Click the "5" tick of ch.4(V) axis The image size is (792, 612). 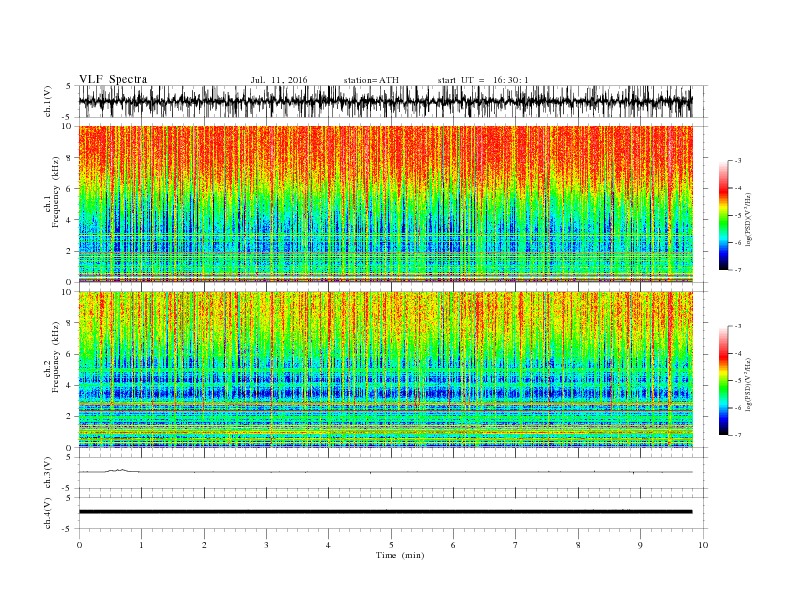coord(70,498)
